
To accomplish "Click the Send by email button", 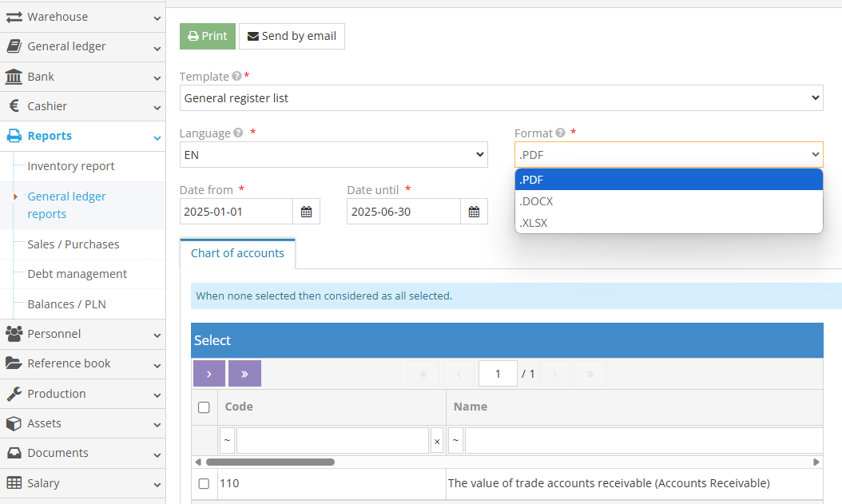I will pyautogui.click(x=292, y=36).
